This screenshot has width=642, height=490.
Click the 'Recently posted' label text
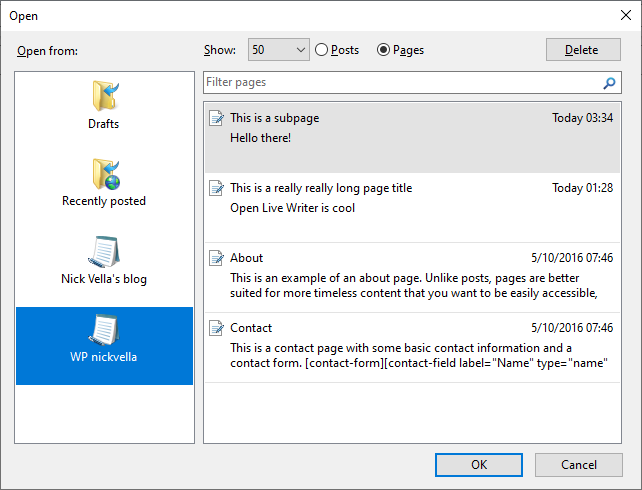coord(104,201)
